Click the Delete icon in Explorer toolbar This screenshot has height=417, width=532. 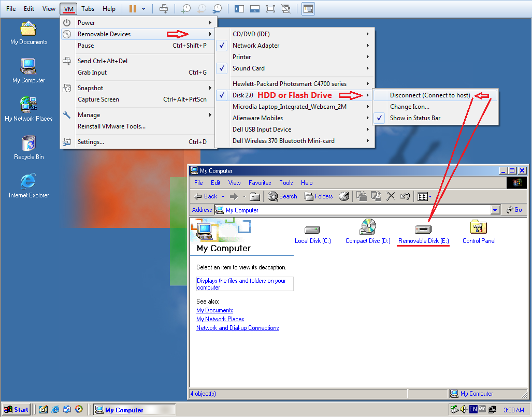click(x=391, y=196)
